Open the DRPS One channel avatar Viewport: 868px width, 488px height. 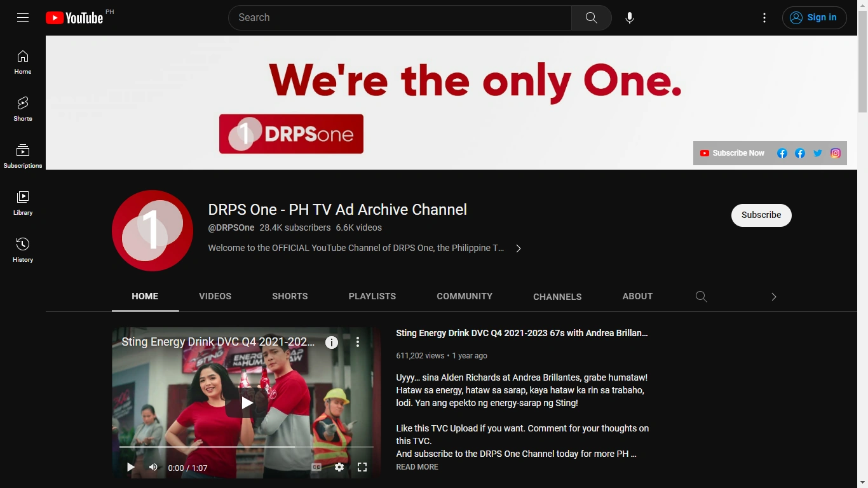pyautogui.click(x=153, y=231)
